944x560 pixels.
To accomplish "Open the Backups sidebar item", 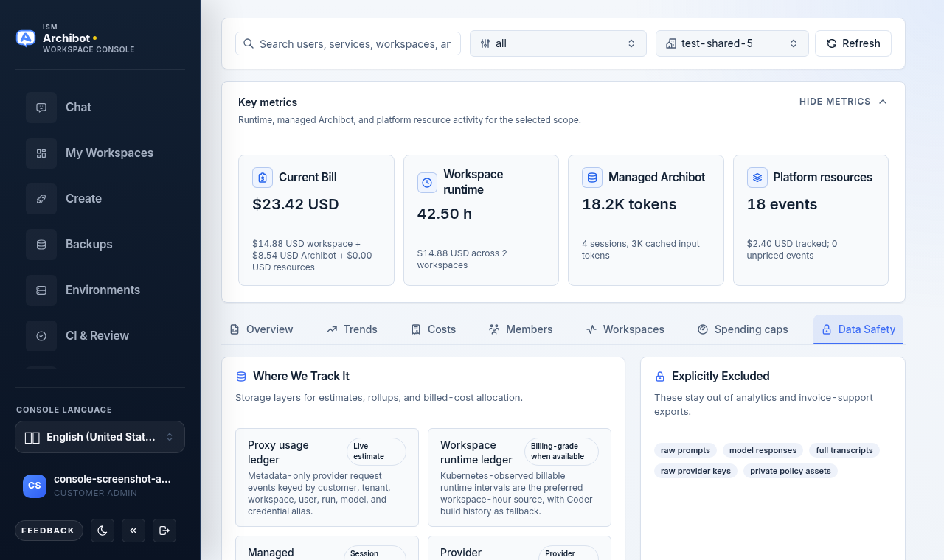I will (100, 245).
